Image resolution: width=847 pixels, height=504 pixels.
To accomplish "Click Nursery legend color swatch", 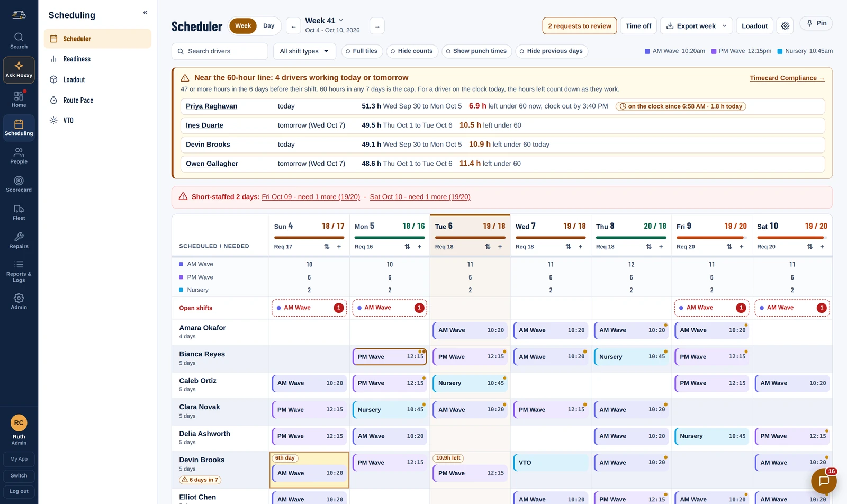I will click(x=780, y=51).
